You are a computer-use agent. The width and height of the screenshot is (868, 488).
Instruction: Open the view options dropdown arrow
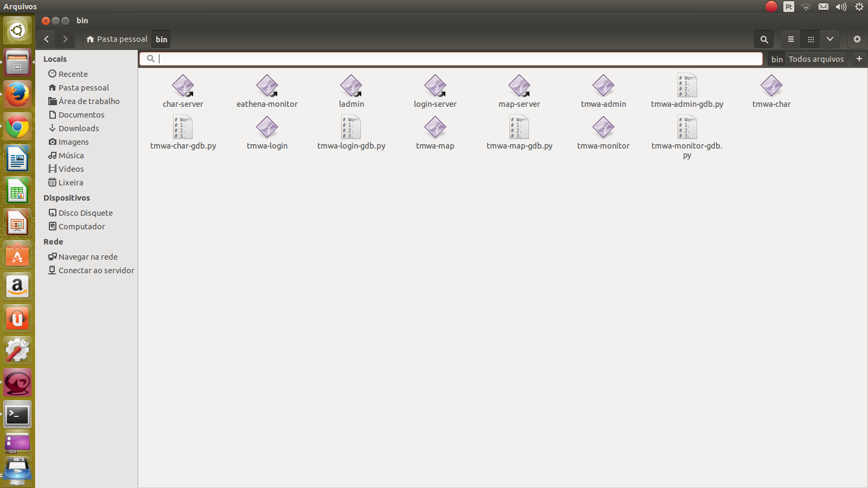click(830, 39)
